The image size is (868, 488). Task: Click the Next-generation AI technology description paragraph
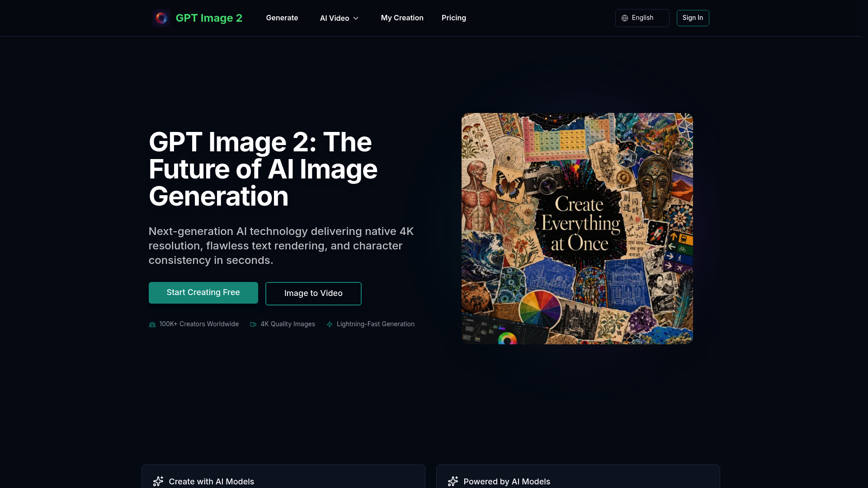tap(281, 246)
